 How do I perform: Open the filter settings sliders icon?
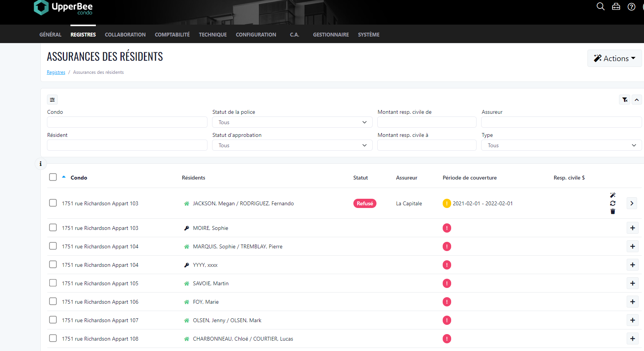52,100
